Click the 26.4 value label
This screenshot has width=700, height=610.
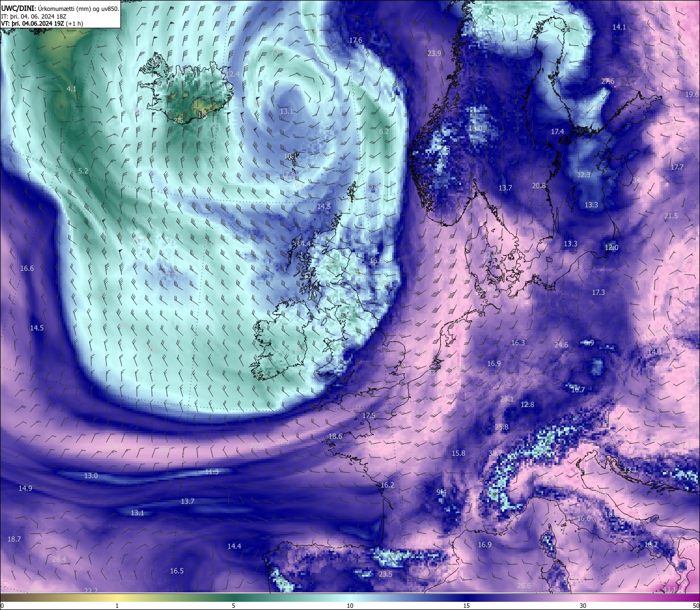pos(59,559)
